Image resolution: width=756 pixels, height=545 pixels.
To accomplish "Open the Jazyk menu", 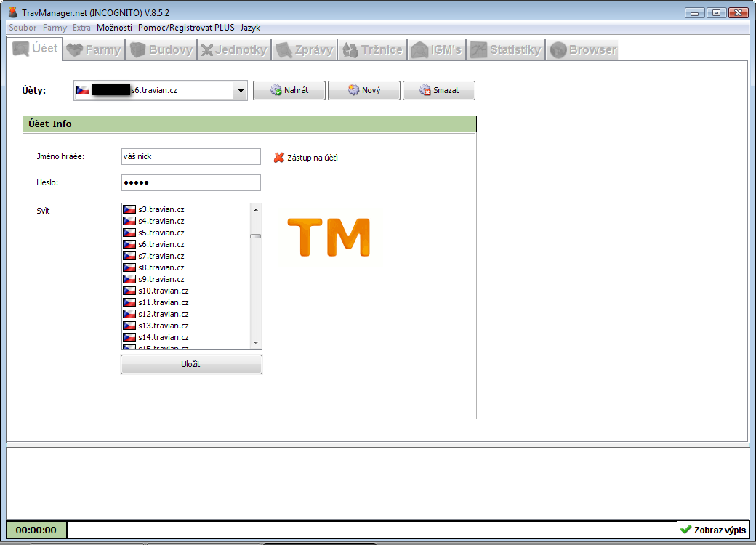I will click(x=250, y=28).
